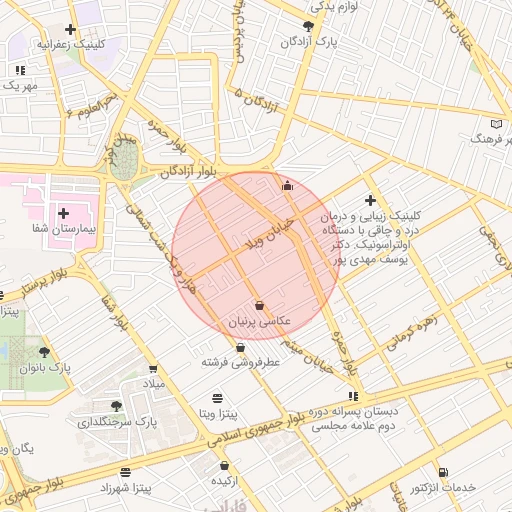Click the school icon near دبستان پسرانه
Viewport: 512px width, 512px height.
click(353, 396)
